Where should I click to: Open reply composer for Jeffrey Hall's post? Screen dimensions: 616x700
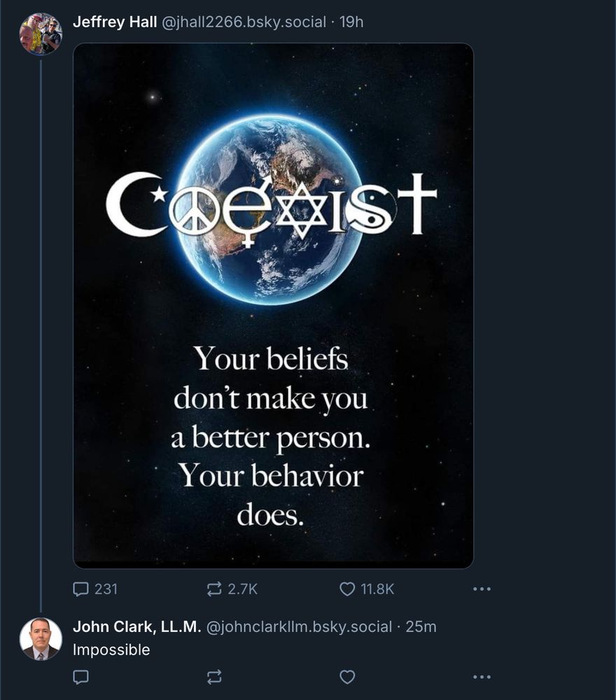tap(82, 589)
